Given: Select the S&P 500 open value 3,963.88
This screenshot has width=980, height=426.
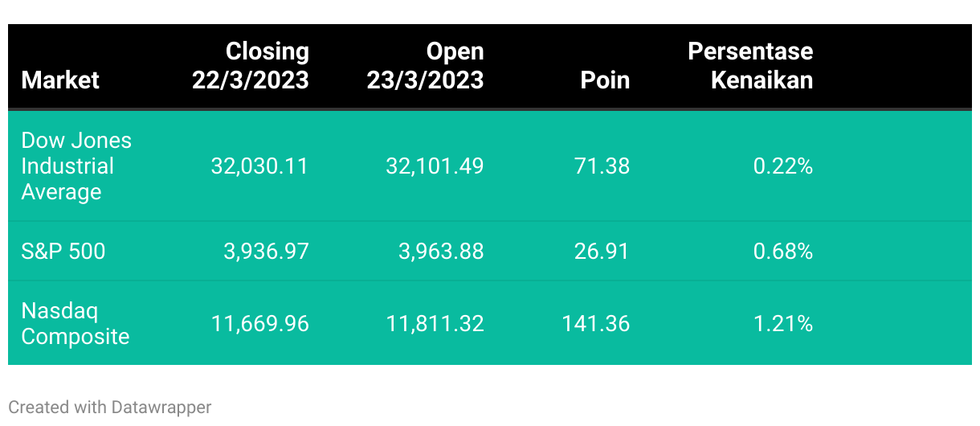Looking at the screenshot, I should pos(441,252).
